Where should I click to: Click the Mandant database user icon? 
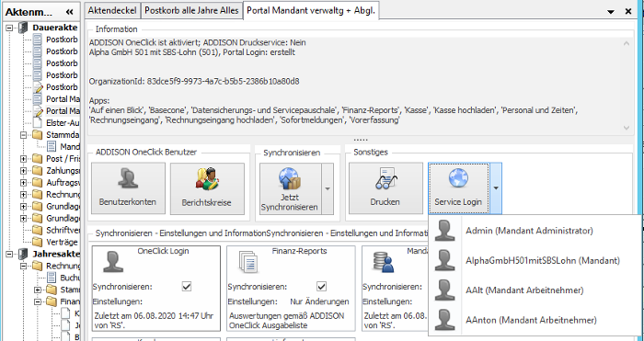pos(384,262)
